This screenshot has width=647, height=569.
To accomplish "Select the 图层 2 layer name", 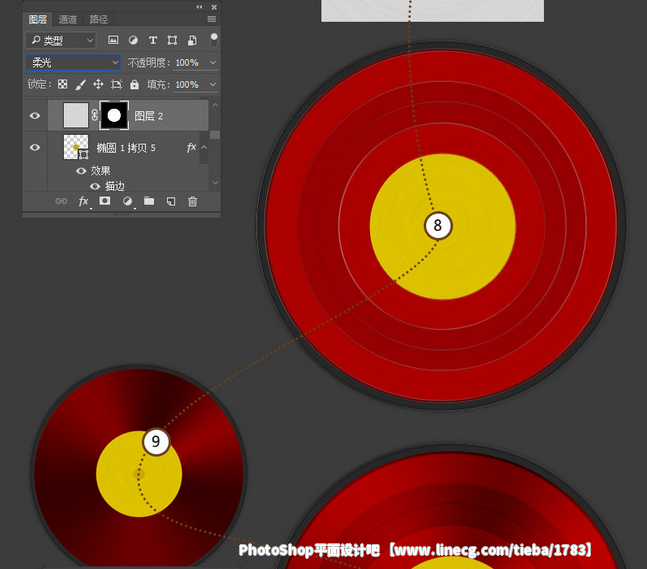I will click(x=149, y=116).
